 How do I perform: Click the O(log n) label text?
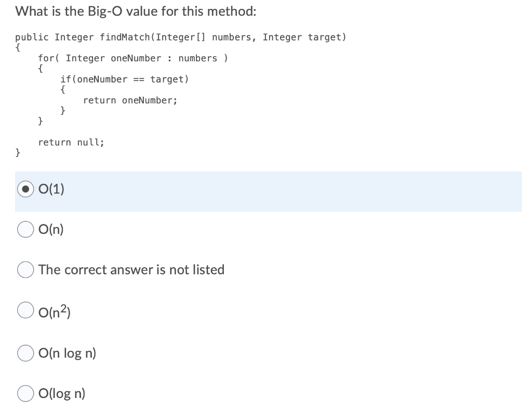tap(61, 393)
